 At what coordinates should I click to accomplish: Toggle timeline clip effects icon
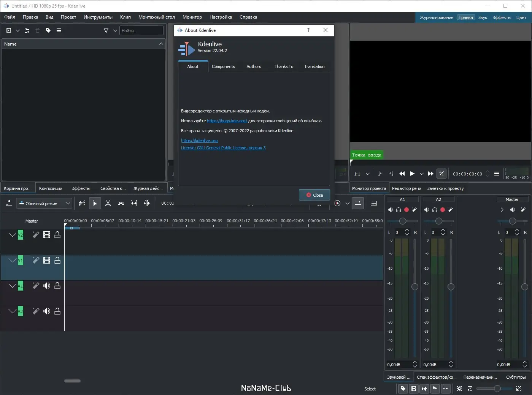(x=82, y=203)
